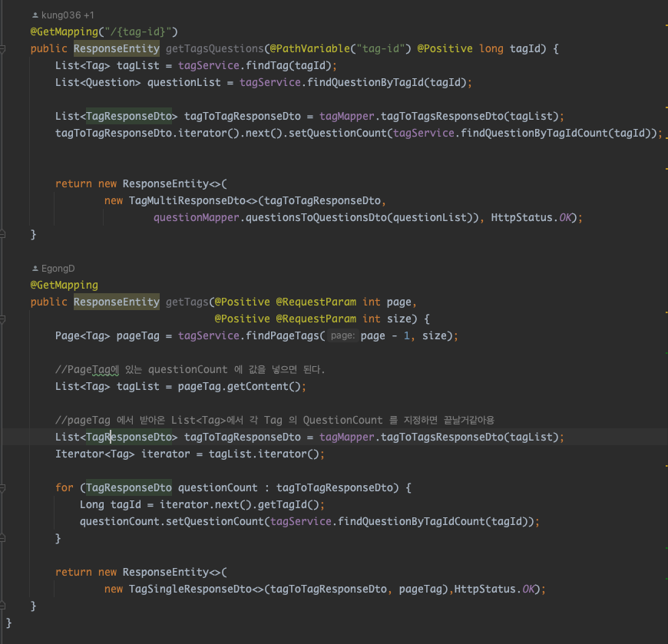
Task: Click the //pageTag List<Tag> QuestionCount comment line
Action: coord(275,421)
